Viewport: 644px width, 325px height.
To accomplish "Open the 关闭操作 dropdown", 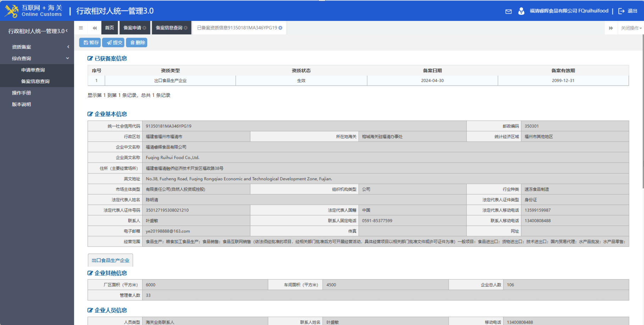I will (x=631, y=28).
